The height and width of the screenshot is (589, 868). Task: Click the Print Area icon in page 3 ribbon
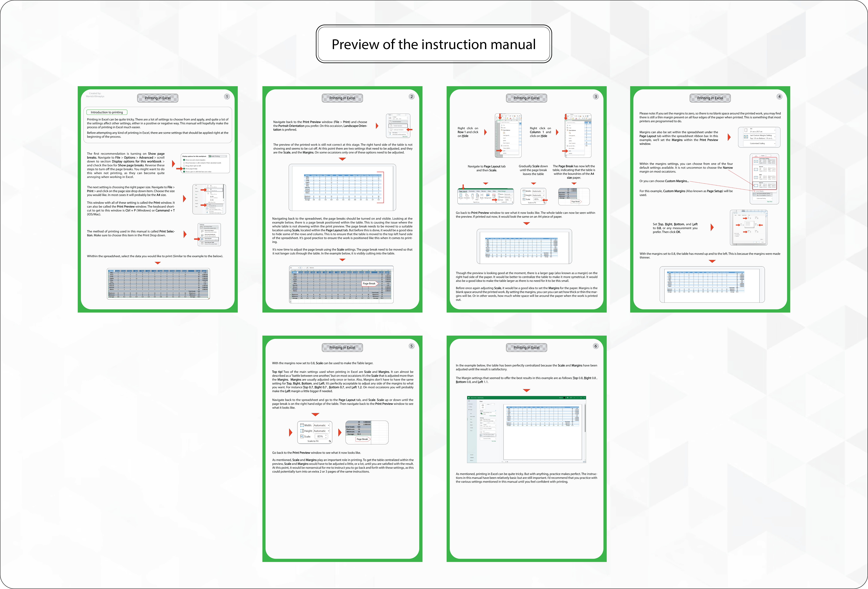coord(478,195)
